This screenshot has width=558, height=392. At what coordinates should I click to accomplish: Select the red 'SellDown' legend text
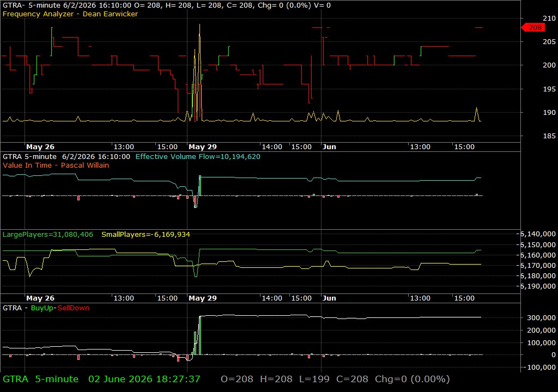pos(74,308)
